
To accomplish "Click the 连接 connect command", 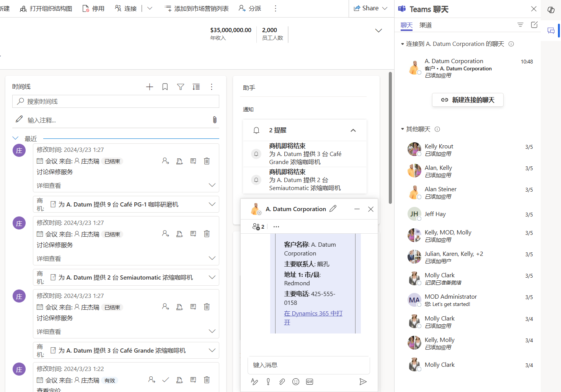I will (126, 8).
